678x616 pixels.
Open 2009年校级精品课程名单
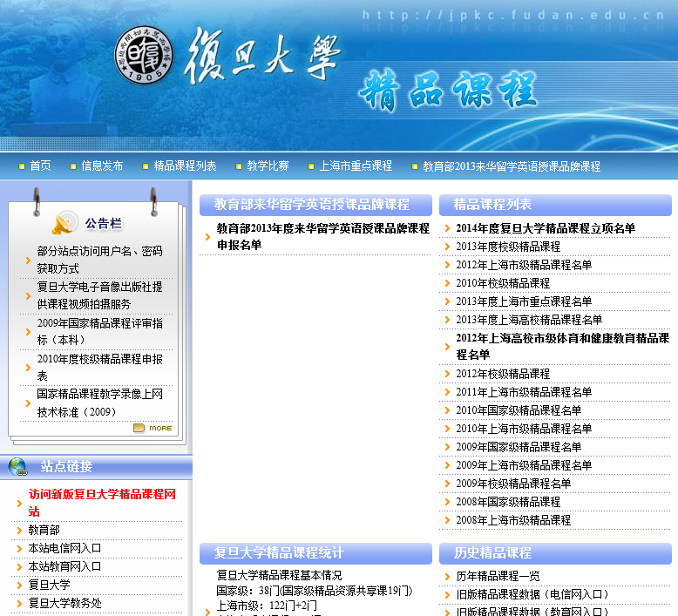pyautogui.click(x=513, y=484)
